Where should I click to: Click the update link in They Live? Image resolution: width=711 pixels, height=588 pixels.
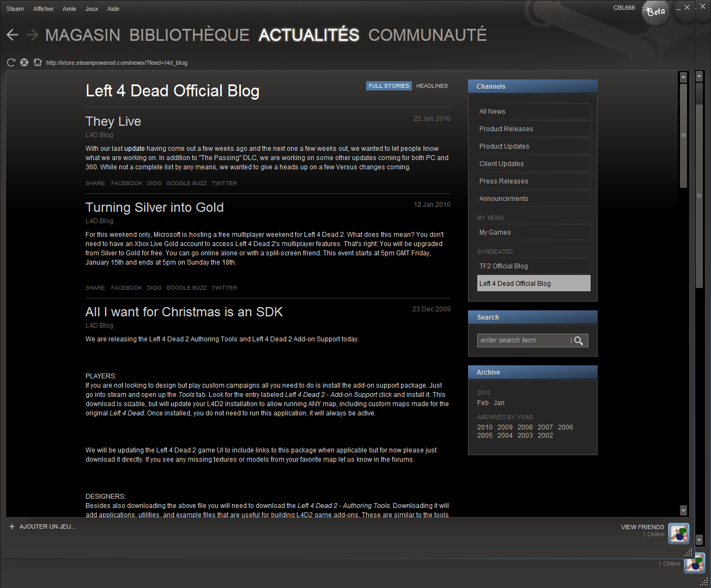pyautogui.click(x=135, y=149)
